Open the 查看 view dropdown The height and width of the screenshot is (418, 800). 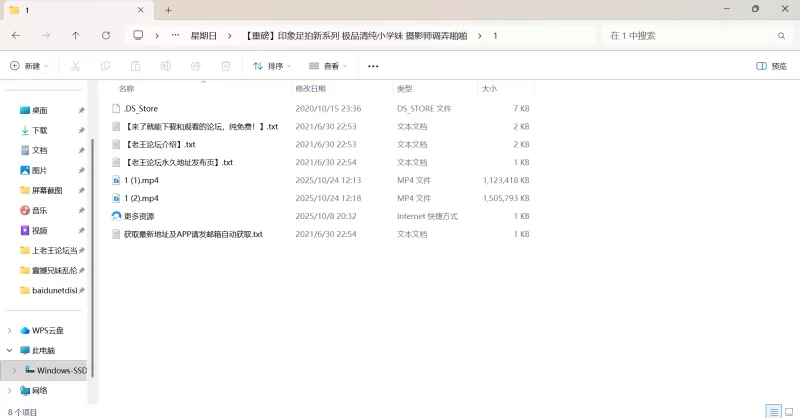[328, 66]
